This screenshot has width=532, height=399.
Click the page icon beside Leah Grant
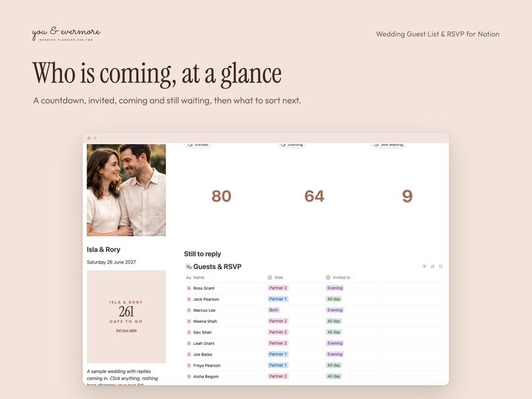pyautogui.click(x=189, y=343)
